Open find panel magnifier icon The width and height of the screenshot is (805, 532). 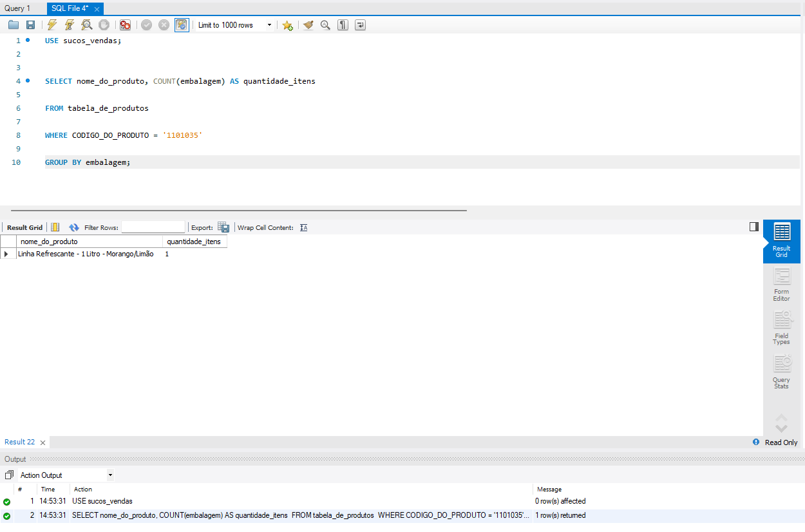(325, 25)
